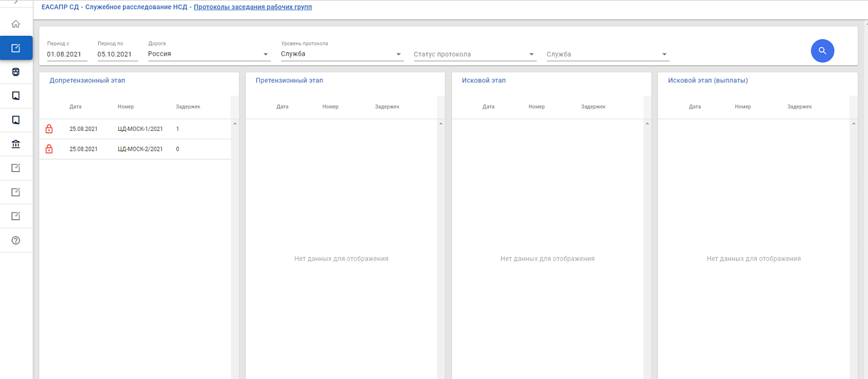Sort by Номер in Исковой этап table
868x379 pixels.
click(537, 107)
